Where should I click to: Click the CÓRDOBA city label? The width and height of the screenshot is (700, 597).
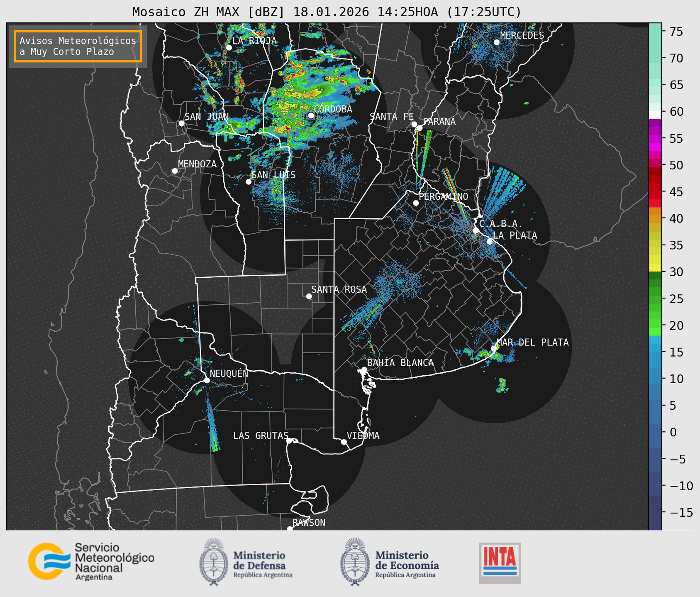click(333, 109)
